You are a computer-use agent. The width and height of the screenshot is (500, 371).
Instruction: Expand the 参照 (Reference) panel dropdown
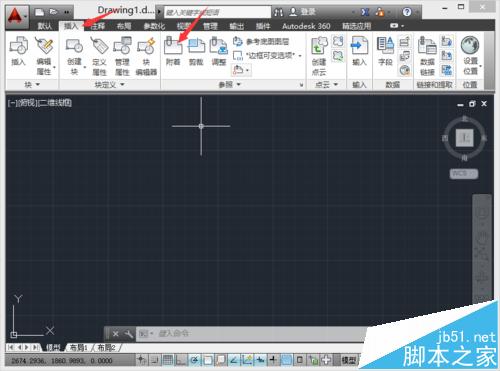pyautogui.click(x=239, y=85)
